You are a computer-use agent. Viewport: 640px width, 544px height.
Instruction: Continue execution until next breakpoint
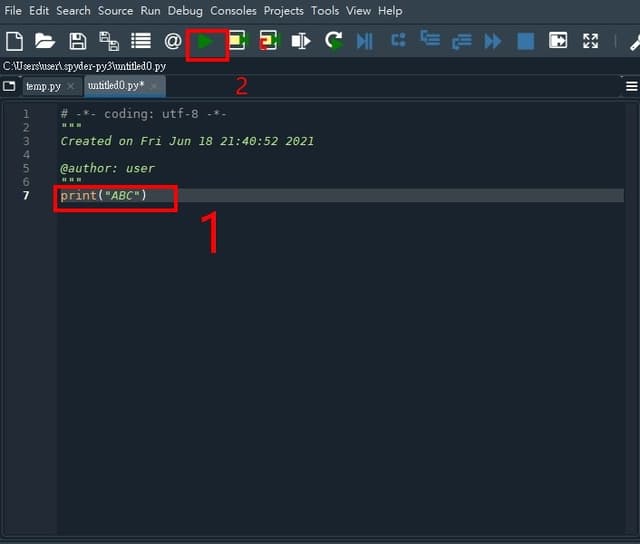pos(493,41)
